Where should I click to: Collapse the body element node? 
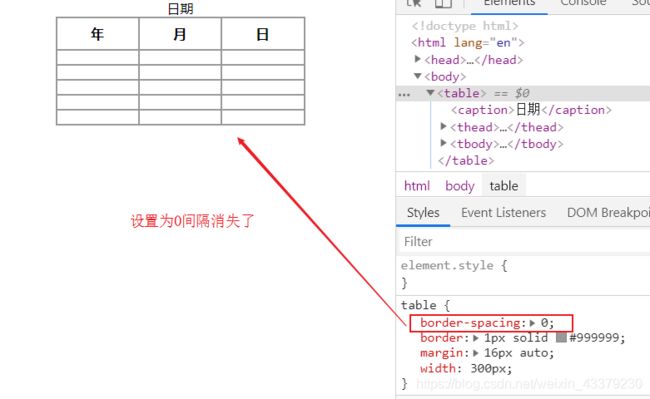(x=418, y=76)
